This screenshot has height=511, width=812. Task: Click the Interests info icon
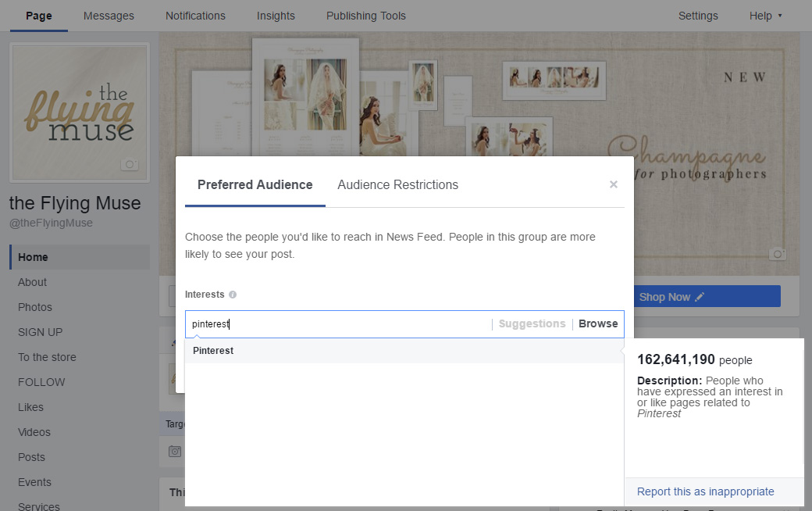(x=233, y=295)
